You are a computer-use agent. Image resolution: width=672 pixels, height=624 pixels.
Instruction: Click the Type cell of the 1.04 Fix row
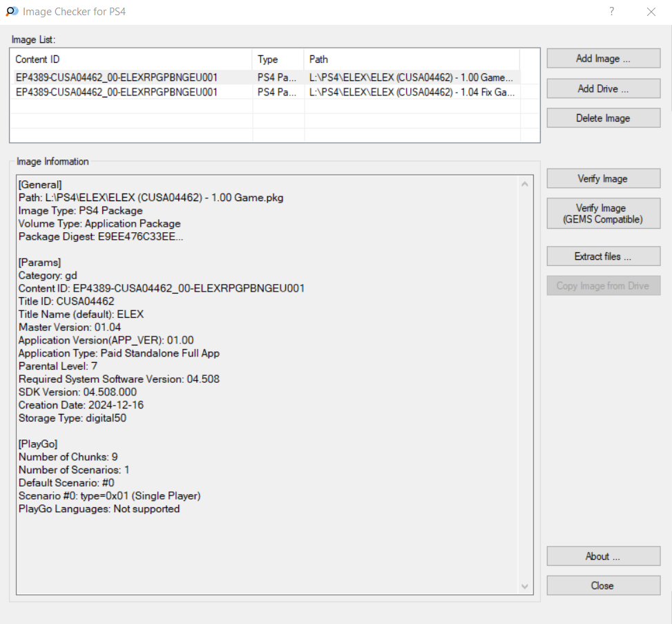[x=277, y=92]
